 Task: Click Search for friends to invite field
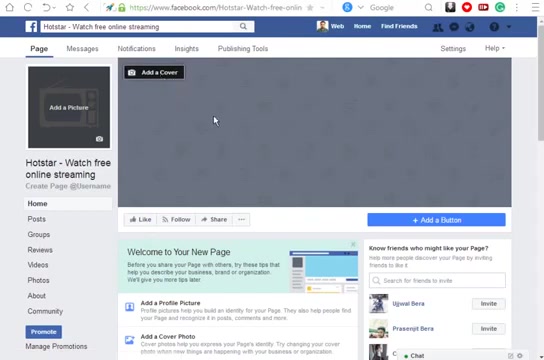click(437, 281)
